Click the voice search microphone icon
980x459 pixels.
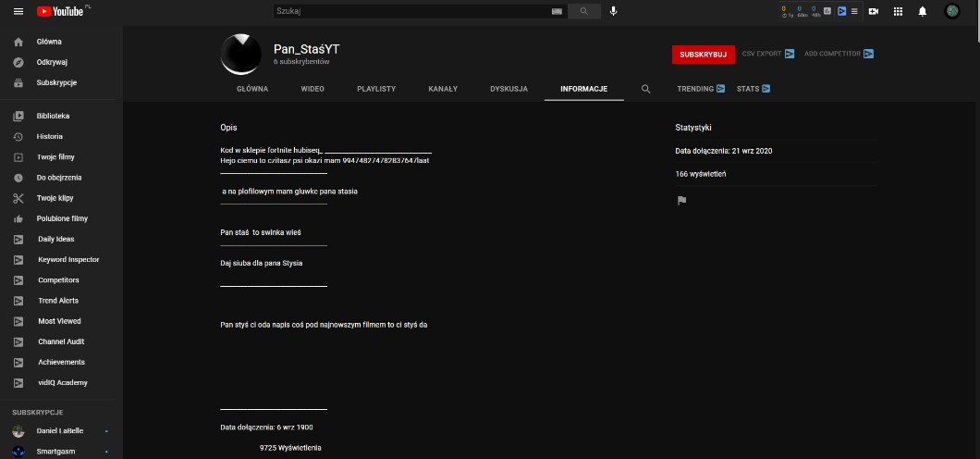click(x=613, y=11)
